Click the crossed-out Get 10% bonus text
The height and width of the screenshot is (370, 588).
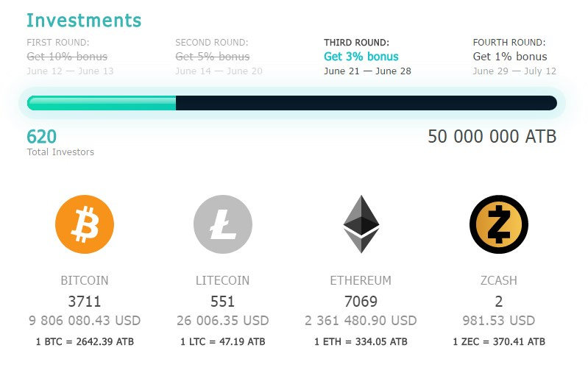(67, 57)
